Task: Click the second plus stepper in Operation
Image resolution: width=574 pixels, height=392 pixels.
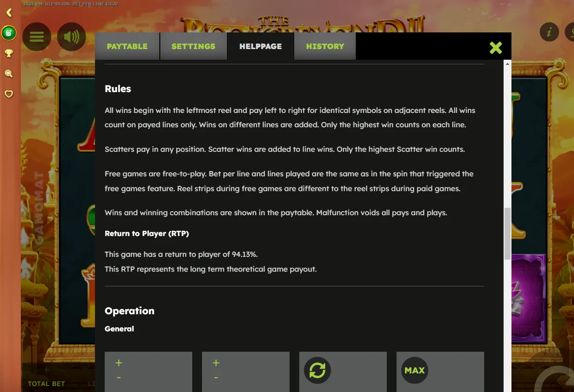Action: click(x=216, y=363)
